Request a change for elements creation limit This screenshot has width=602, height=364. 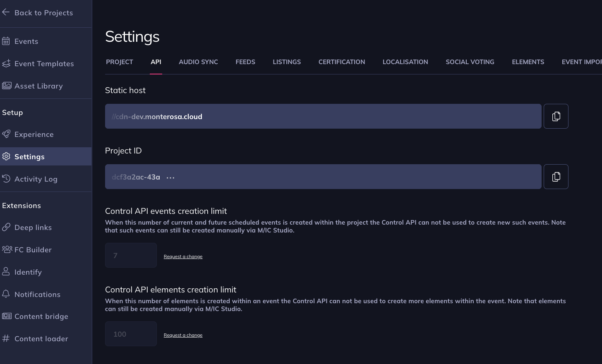pos(183,335)
